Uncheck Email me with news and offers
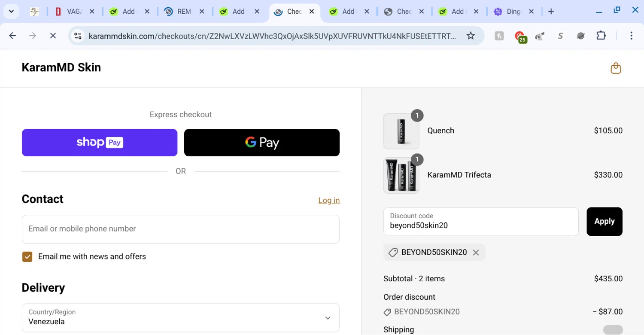The image size is (644, 335). pyautogui.click(x=27, y=257)
